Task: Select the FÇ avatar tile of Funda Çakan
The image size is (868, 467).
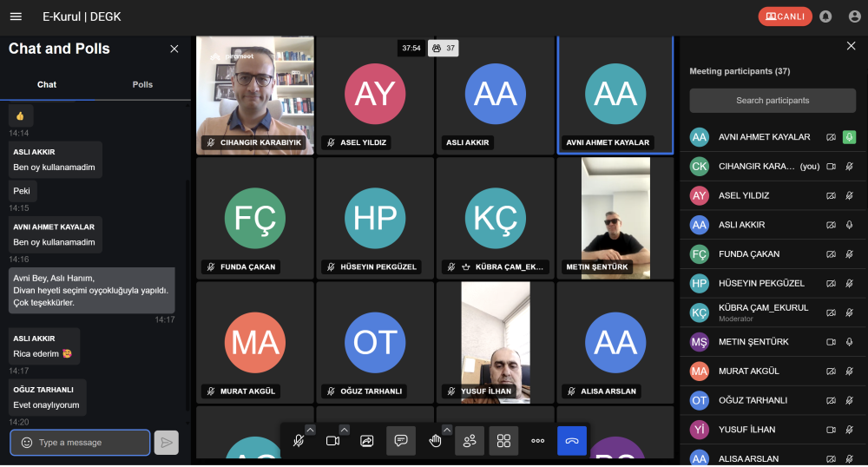Action: (255, 218)
